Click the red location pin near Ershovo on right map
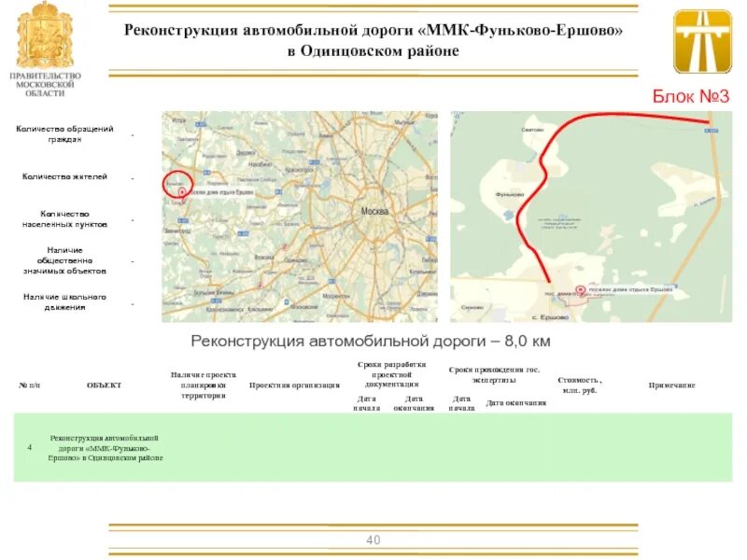 coord(580,289)
